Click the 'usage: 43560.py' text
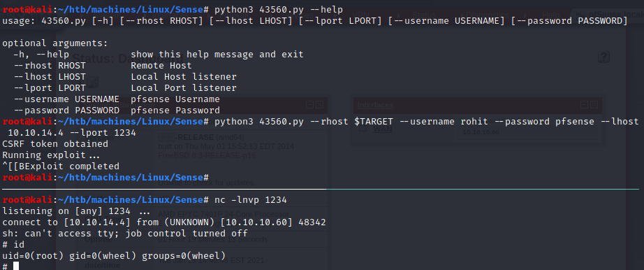Image resolution: width=644 pixels, height=270 pixels. click(44, 20)
